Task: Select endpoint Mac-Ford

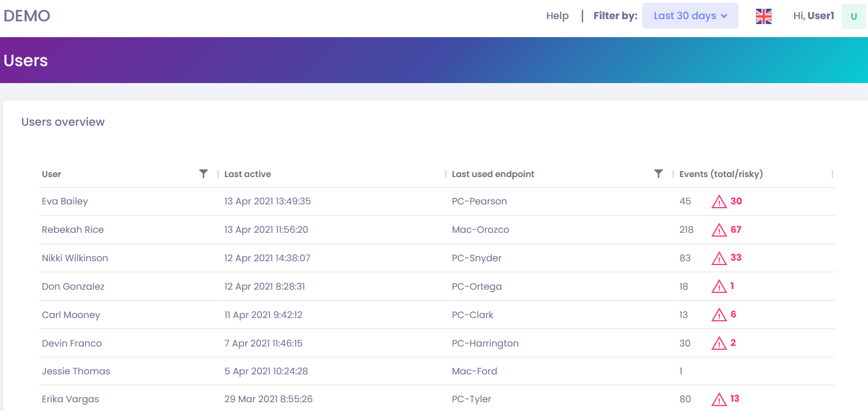Action: (x=474, y=371)
